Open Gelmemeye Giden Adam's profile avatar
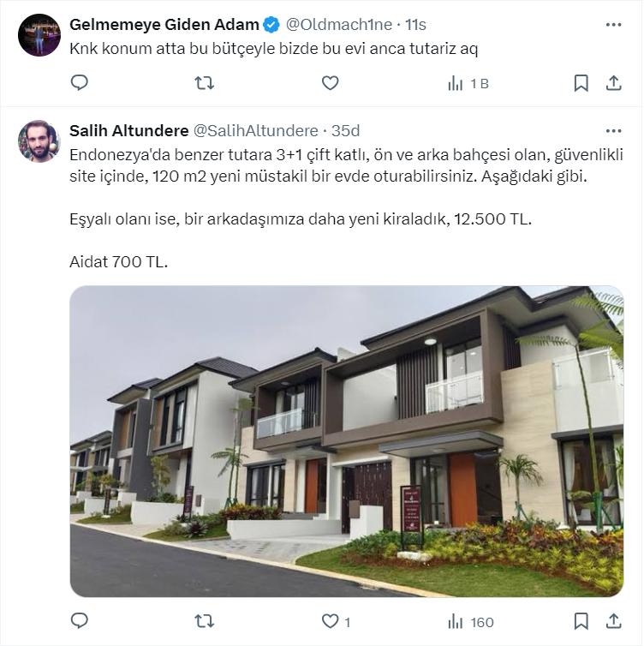Image resolution: width=644 pixels, height=646 pixels. pos(39,35)
